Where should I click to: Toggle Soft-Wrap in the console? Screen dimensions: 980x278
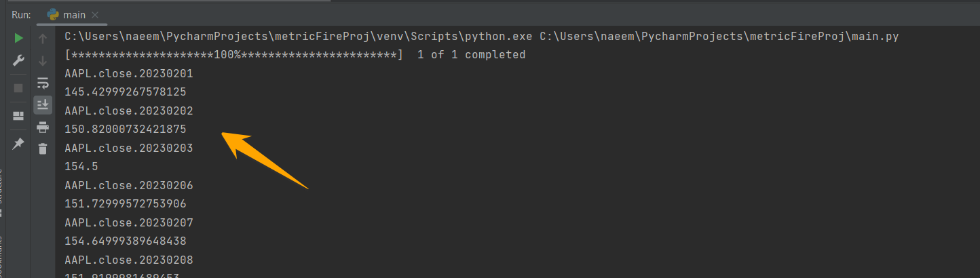point(43,83)
